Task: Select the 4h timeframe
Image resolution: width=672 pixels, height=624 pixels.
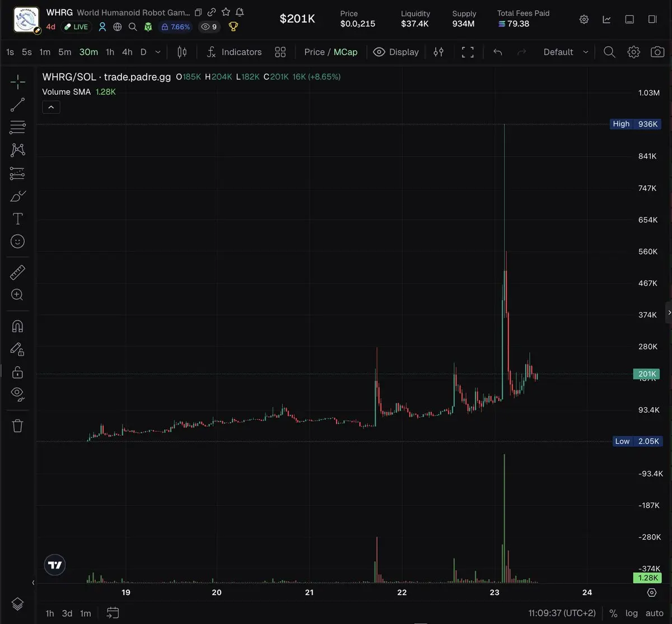Action: pos(127,52)
